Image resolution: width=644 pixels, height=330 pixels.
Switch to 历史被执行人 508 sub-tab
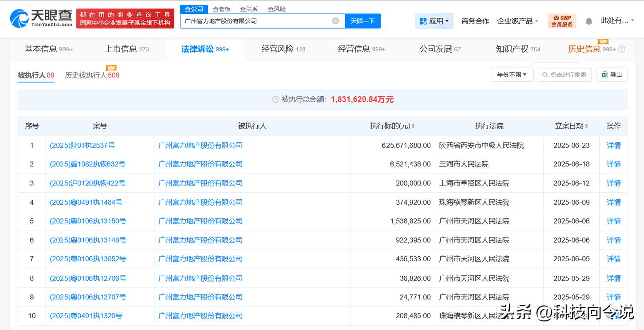92,75
